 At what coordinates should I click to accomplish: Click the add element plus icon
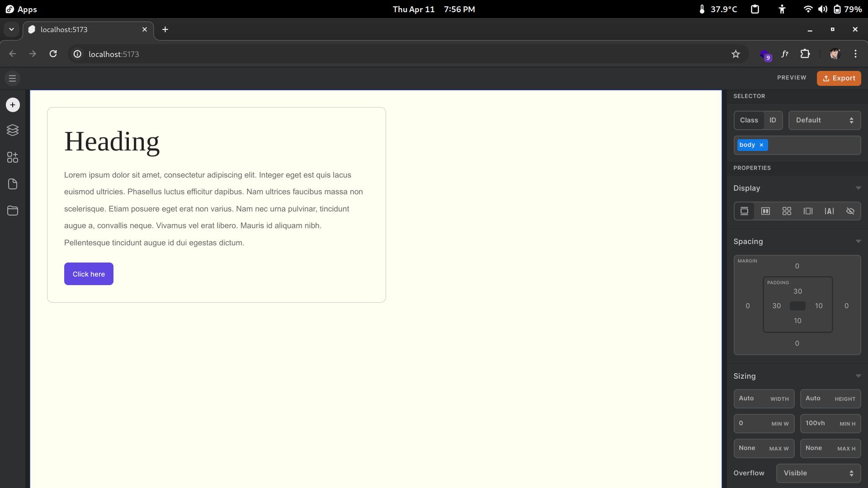(13, 105)
